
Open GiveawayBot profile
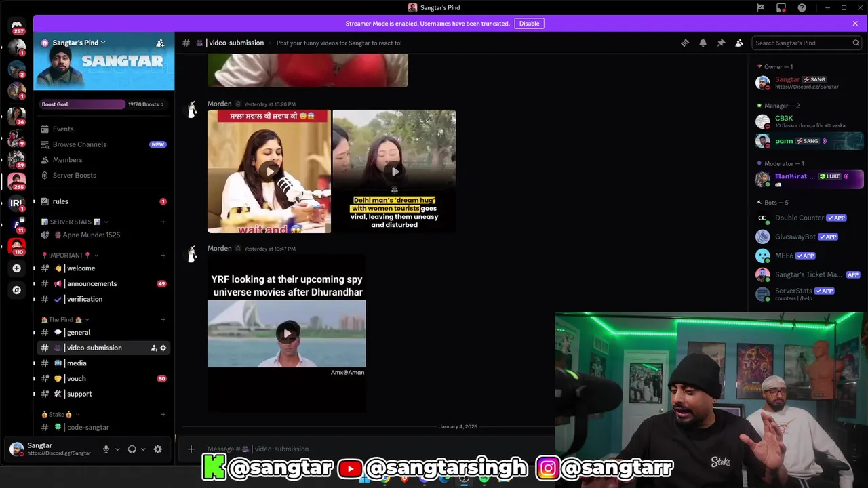pyautogui.click(x=808, y=237)
